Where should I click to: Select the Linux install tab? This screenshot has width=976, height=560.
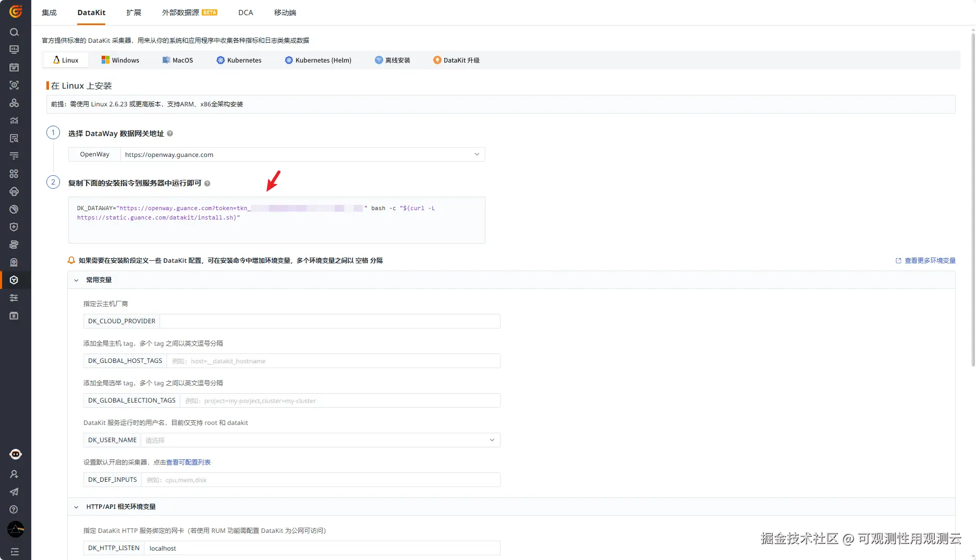66,60
